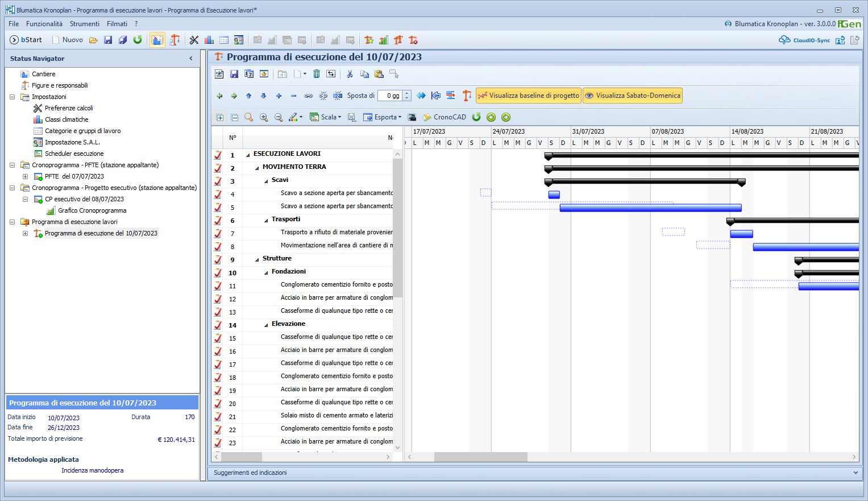Click the link activities chain icon
This screenshot has width=868, height=501.
pos(308,96)
